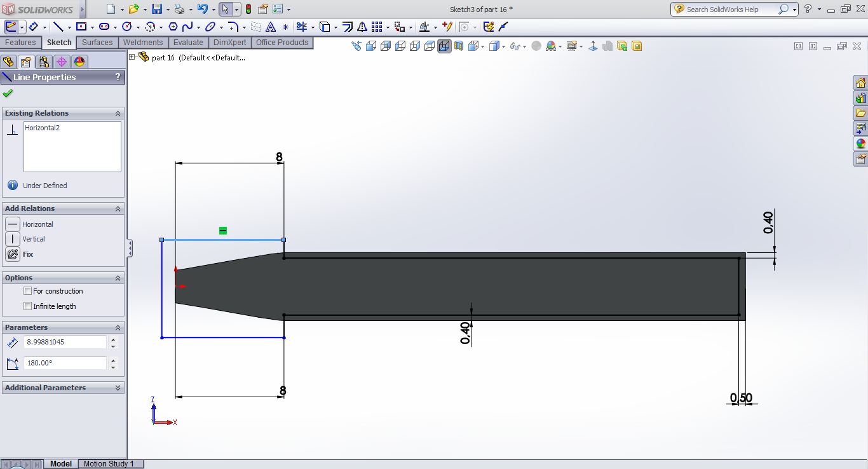The image size is (868, 469).
Task: Click the Save icon in toolbar
Action: pyautogui.click(x=156, y=9)
